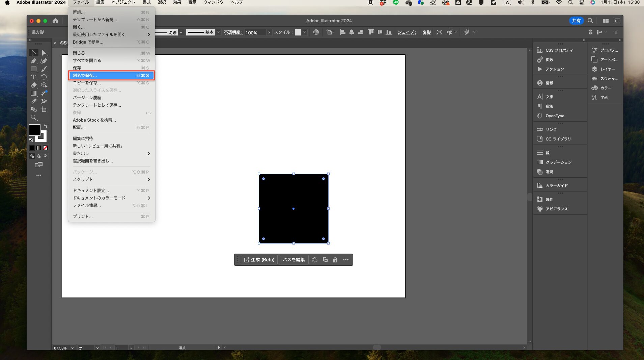Viewport: 644px width, 360px height.
Task: Open the brush definition 基本 dropdown
Action: [x=218, y=32]
